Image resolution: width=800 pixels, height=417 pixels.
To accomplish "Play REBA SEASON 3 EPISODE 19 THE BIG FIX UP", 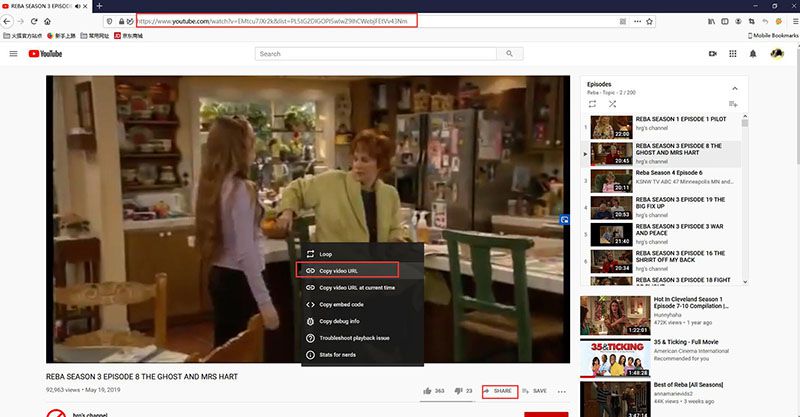I will [x=662, y=208].
